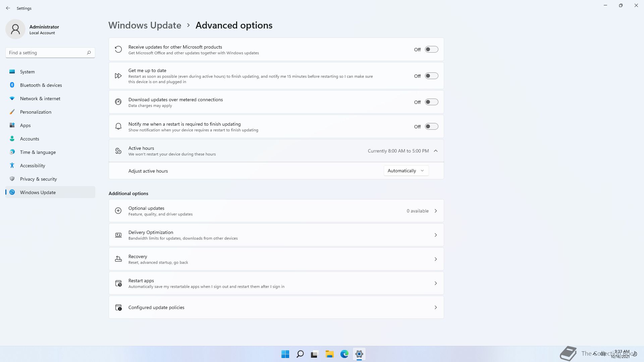This screenshot has height=362, width=644.
Task: Enable Notify me when restart is required
Action: point(431,126)
